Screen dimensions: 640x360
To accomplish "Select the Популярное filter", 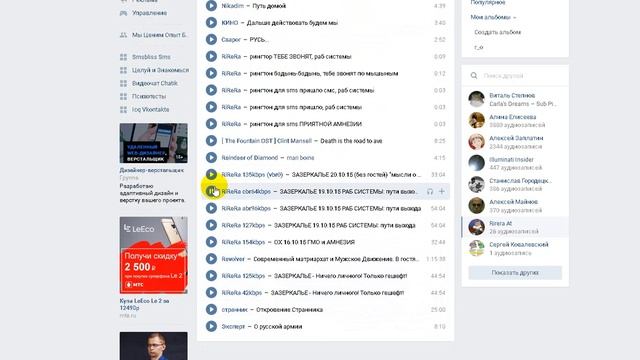I will (488, 2).
